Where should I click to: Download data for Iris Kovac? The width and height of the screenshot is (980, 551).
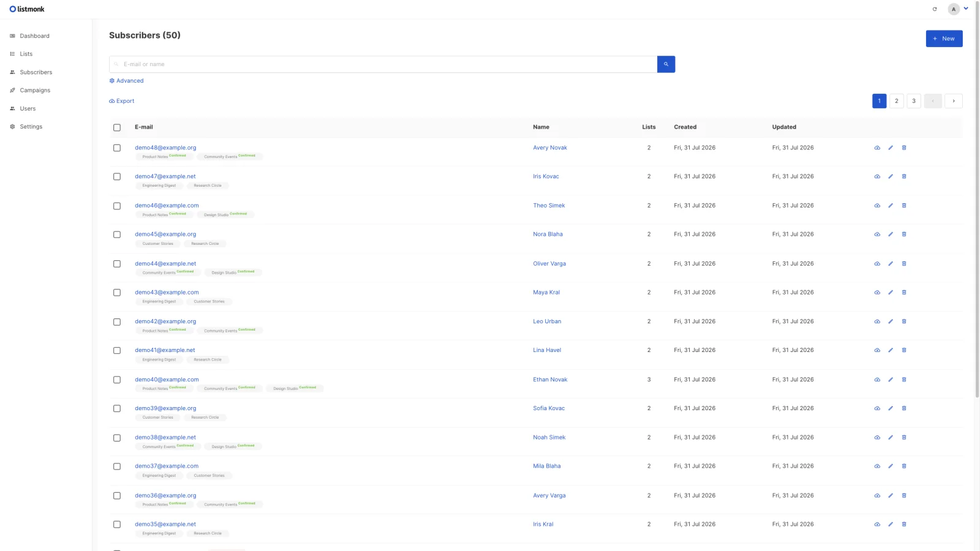pyautogui.click(x=877, y=177)
